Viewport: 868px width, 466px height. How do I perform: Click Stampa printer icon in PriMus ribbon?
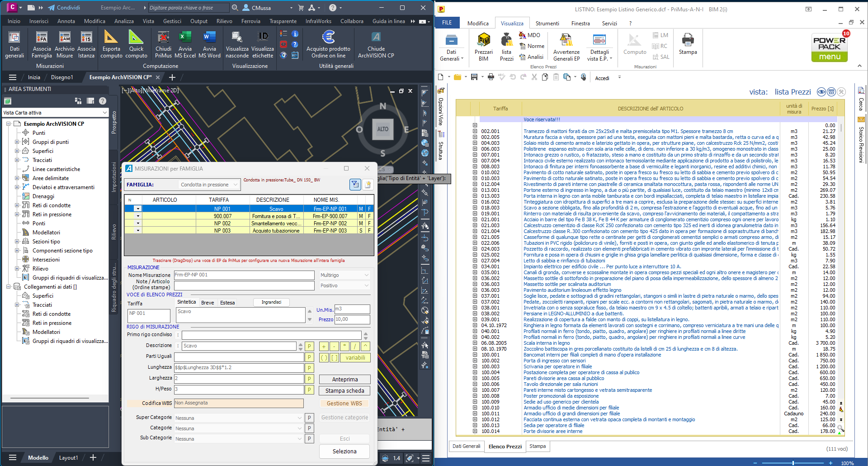pyautogui.click(x=688, y=44)
